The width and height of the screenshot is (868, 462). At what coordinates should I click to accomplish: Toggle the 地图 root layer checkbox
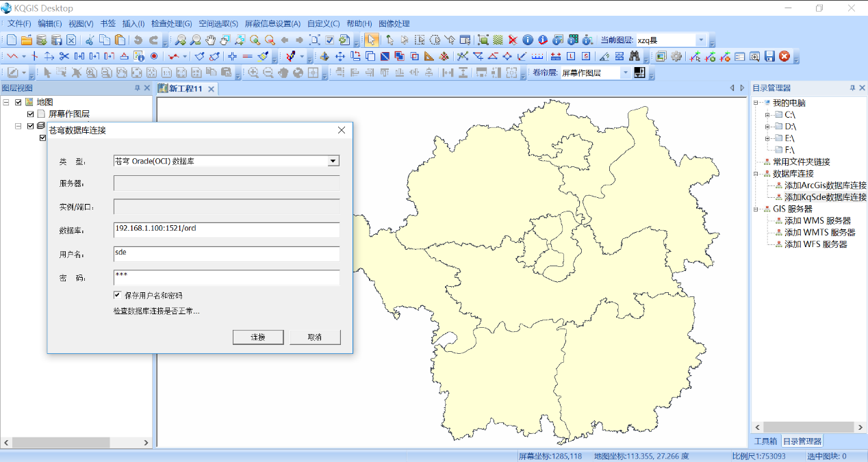18,103
